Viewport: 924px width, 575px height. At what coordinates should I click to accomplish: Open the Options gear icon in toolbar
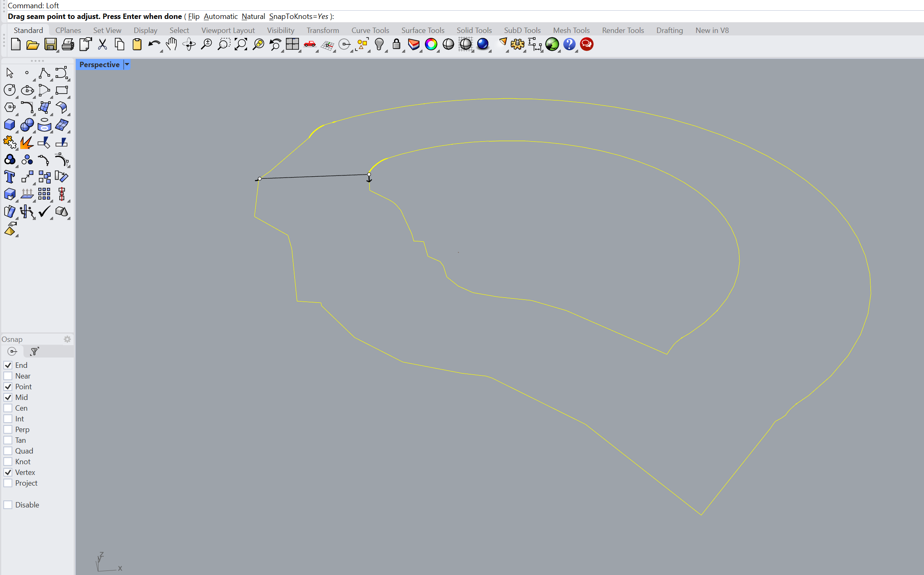(517, 44)
